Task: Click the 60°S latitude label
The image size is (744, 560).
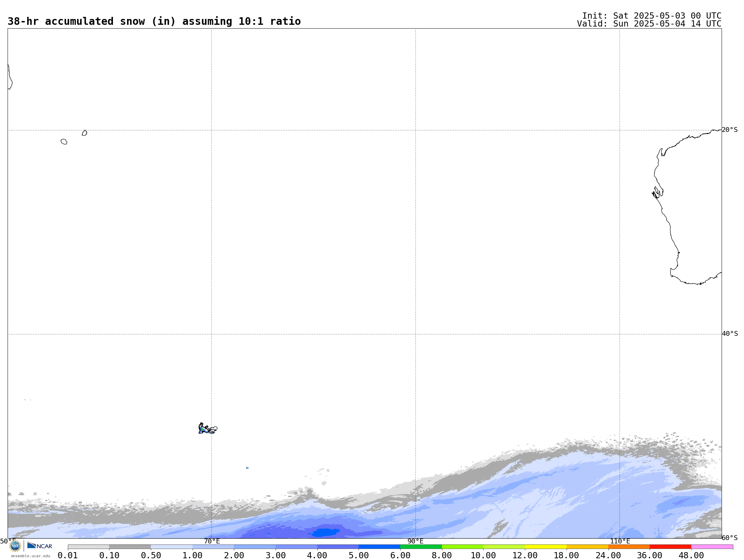Action: coord(730,538)
